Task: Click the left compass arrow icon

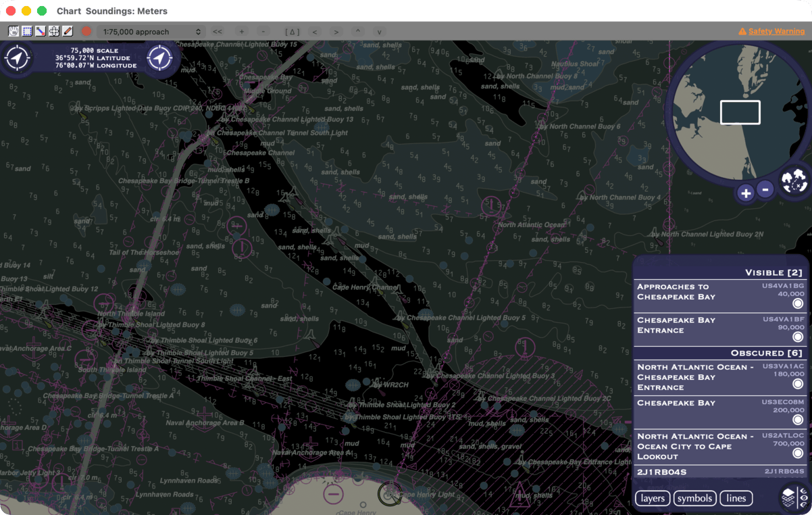Action: (x=17, y=57)
